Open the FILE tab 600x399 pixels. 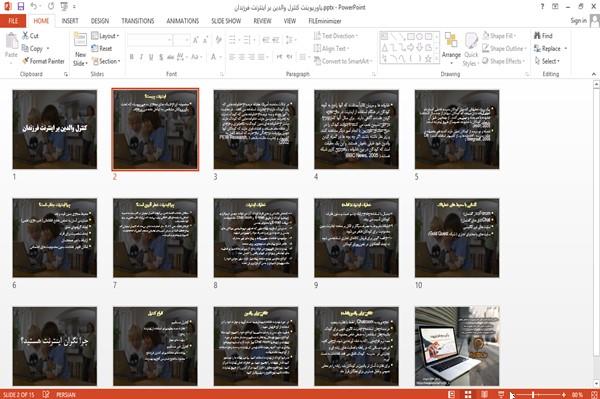tap(13, 21)
